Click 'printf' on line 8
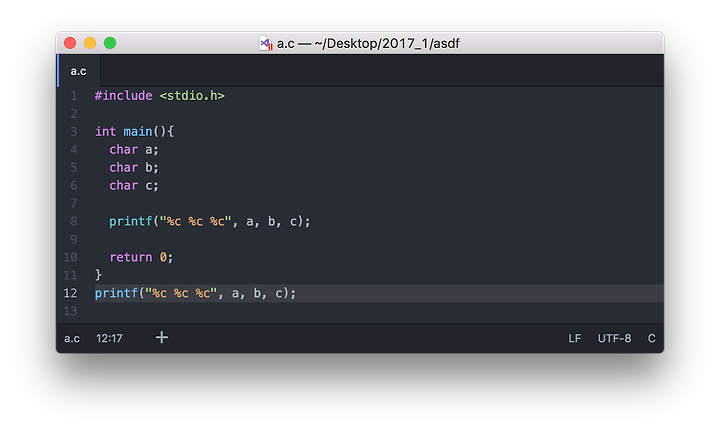This screenshot has height=433, width=720. pyautogui.click(x=131, y=221)
